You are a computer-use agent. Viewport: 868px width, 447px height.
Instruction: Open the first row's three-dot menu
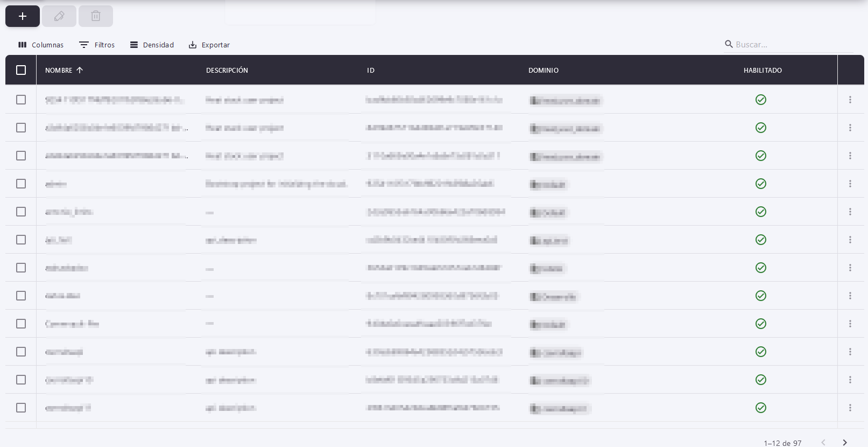point(850,100)
